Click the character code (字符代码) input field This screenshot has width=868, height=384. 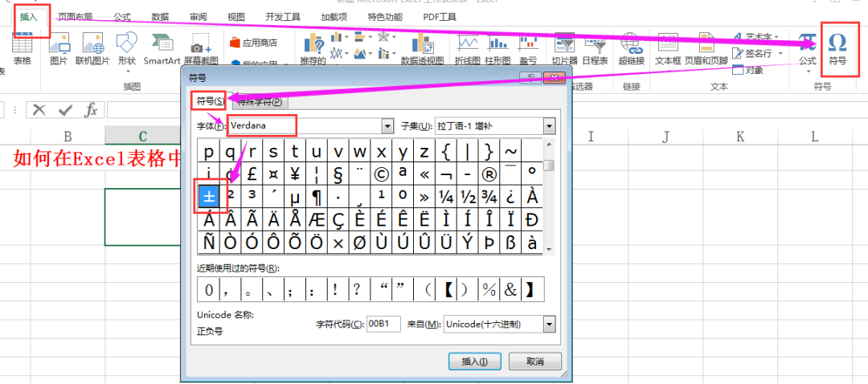click(x=383, y=324)
